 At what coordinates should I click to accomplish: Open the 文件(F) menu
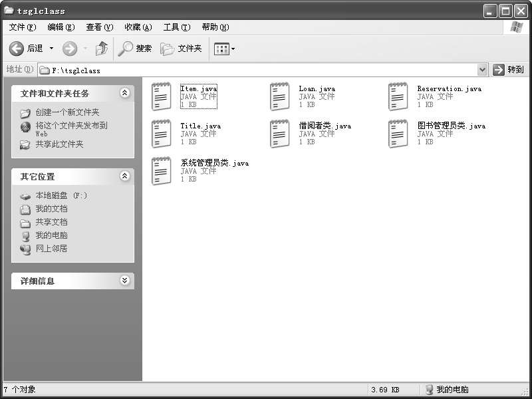(x=22, y=27)
